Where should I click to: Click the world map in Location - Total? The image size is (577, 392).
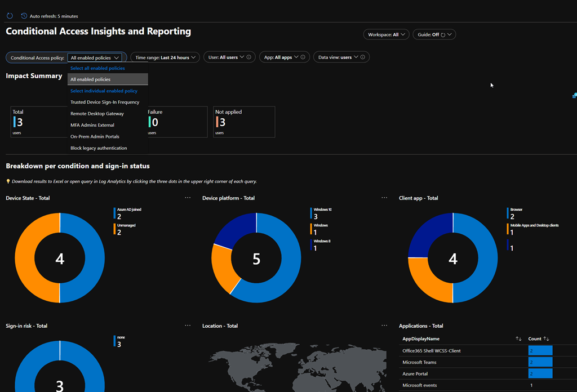[x=298, y=368]
